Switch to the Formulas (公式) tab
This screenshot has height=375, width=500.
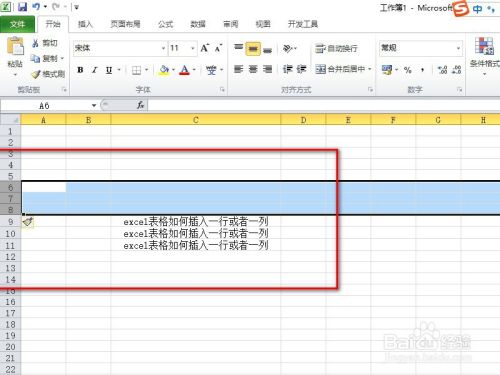(x=165, y=24)
